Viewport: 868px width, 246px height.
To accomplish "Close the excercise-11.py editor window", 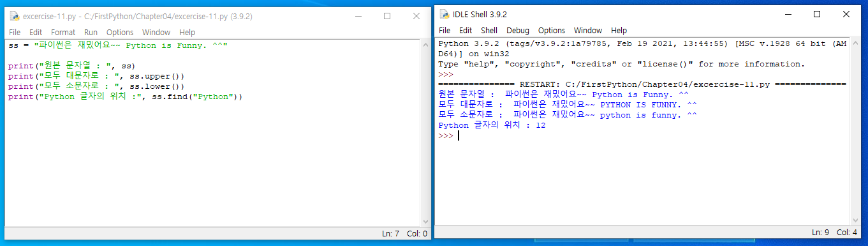I will [416, 16].
